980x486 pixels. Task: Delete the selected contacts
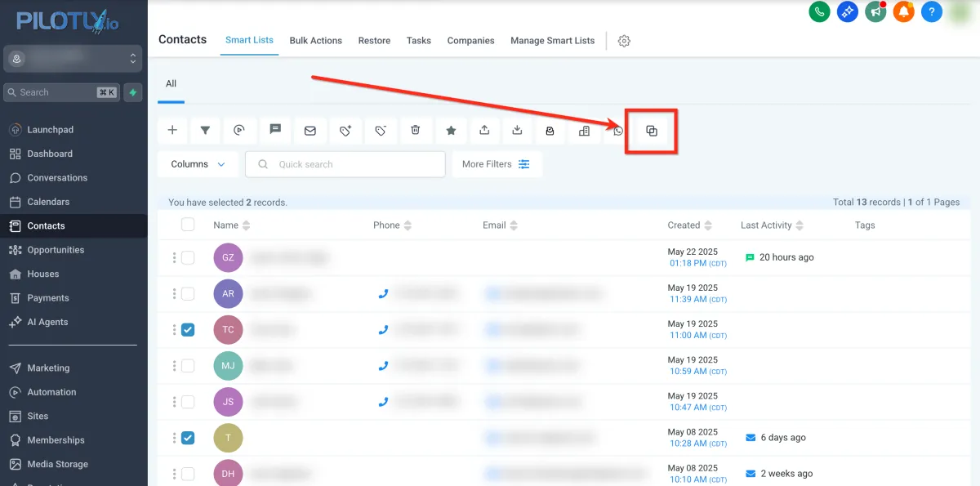[x=416, y=130]
